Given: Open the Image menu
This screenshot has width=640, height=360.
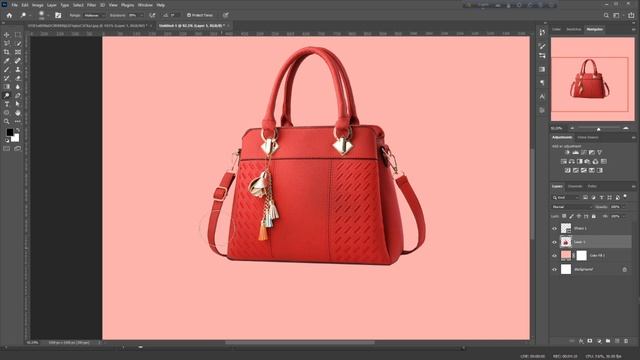Looking at the screenshot, I should pyautogui.click(x=38, y=5).
